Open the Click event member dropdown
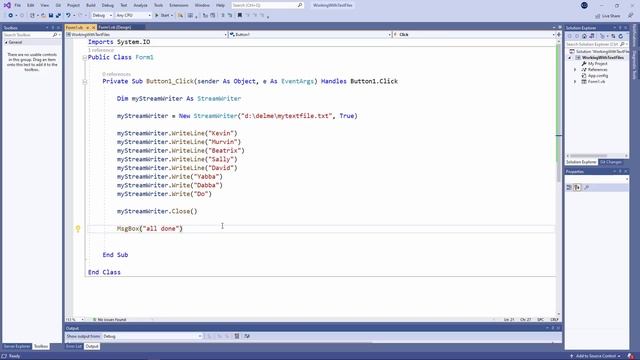640x360 pixels. [x=474, y=35]
